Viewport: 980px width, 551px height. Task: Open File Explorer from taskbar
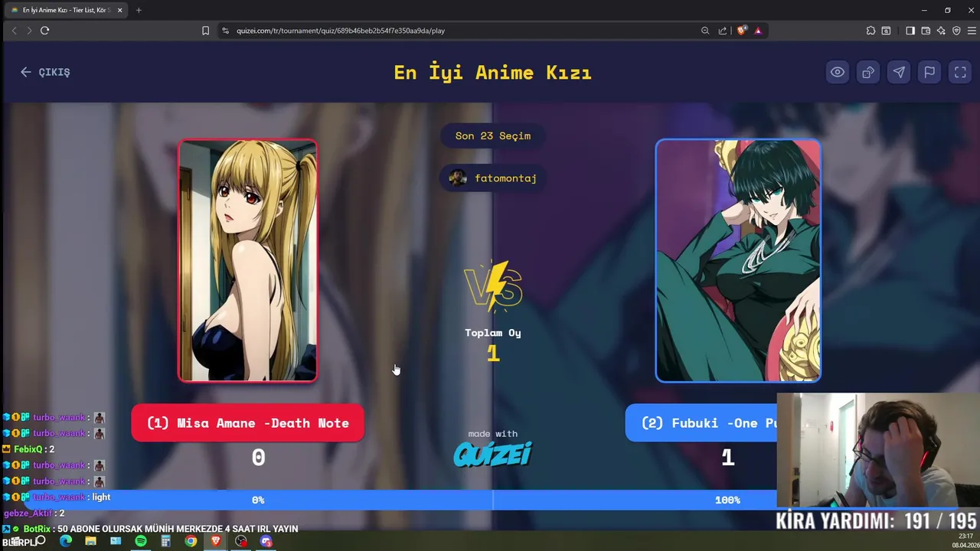pos(90,541)
